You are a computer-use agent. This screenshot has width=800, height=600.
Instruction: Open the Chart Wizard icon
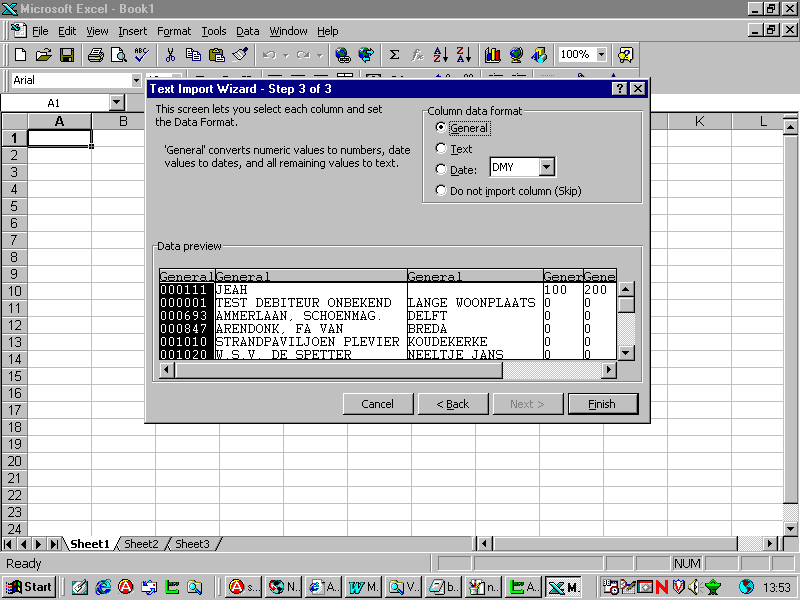point(492,55)
